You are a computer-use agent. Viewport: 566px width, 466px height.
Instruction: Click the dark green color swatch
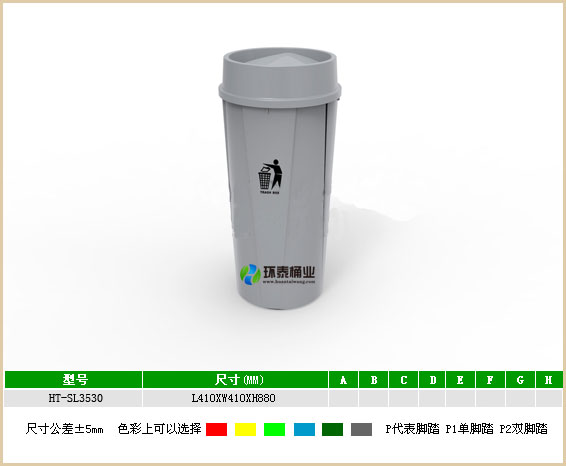pos(332,430)
